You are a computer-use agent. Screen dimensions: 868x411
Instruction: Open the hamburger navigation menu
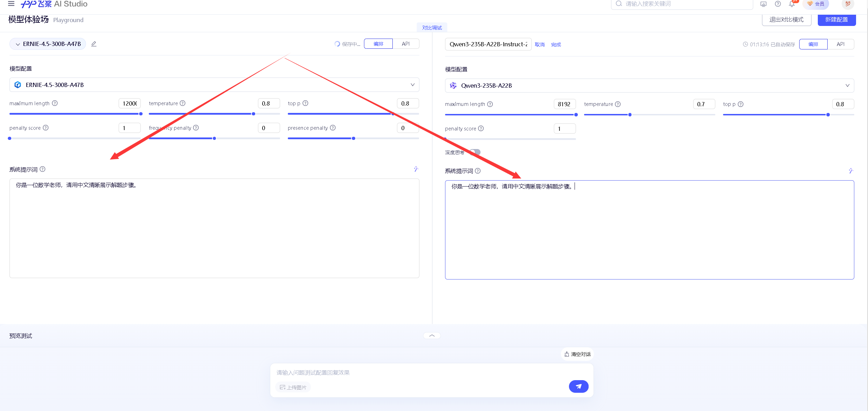click(11, 4)
